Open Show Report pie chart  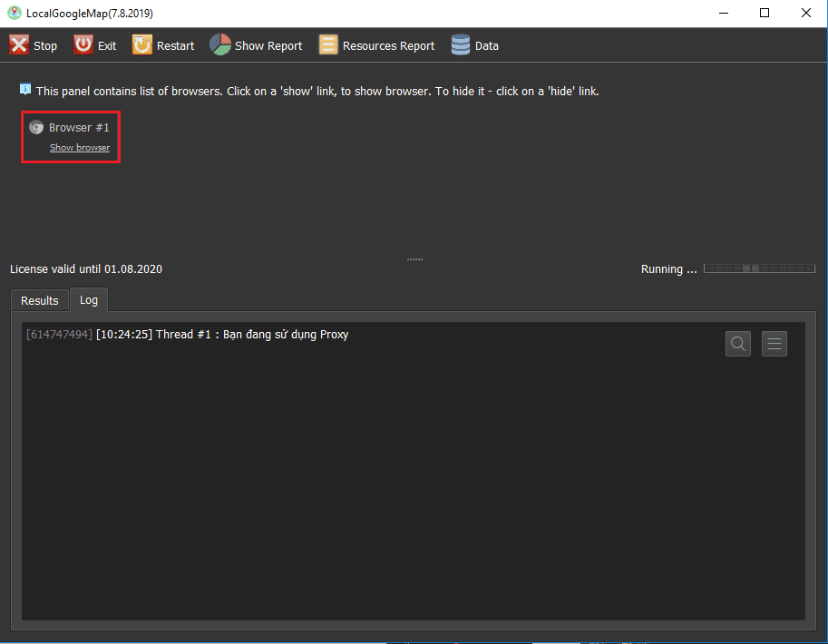pyautogui.click(x=220, y=45)
